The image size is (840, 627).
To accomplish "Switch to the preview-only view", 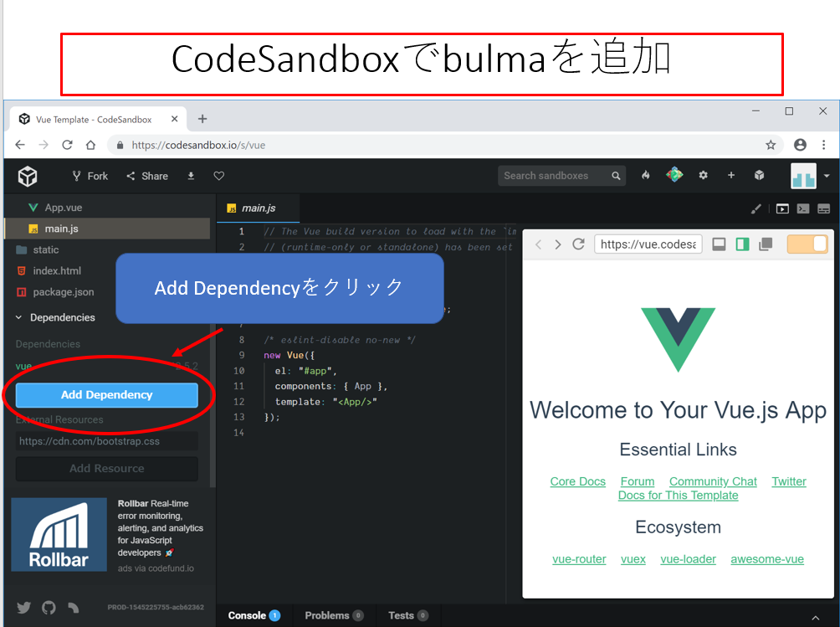I will [765, 244].
